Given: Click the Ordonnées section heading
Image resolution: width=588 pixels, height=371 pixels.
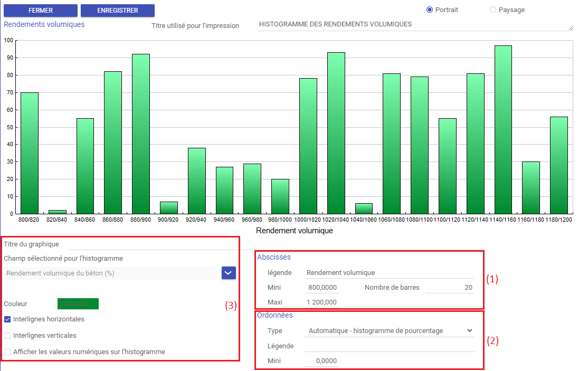Looking at the screenshot, I should click(x=275, y=315).
